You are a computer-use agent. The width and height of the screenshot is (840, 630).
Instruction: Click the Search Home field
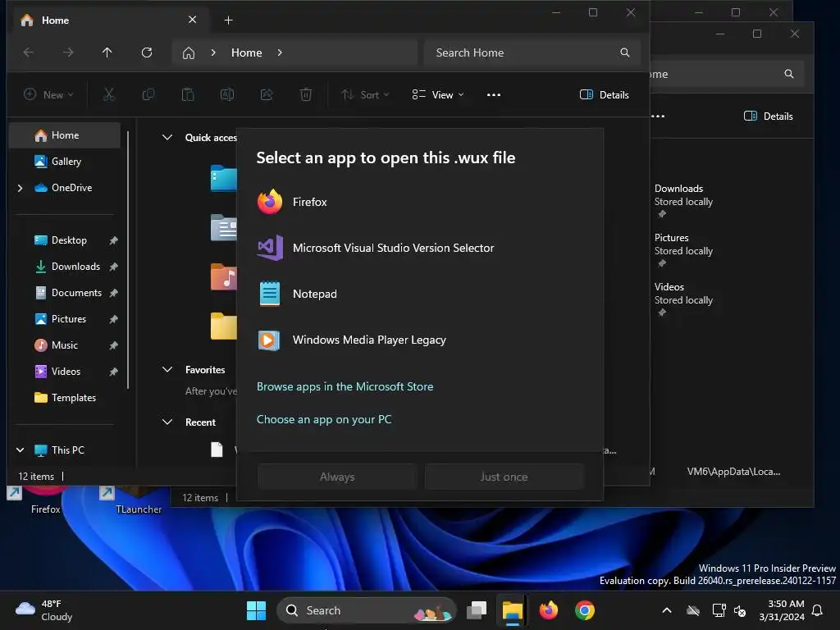(x=532, y=52)
